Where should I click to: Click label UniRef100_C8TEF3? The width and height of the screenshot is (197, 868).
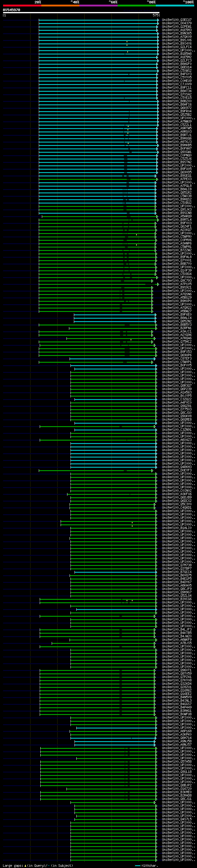point(176,358)
